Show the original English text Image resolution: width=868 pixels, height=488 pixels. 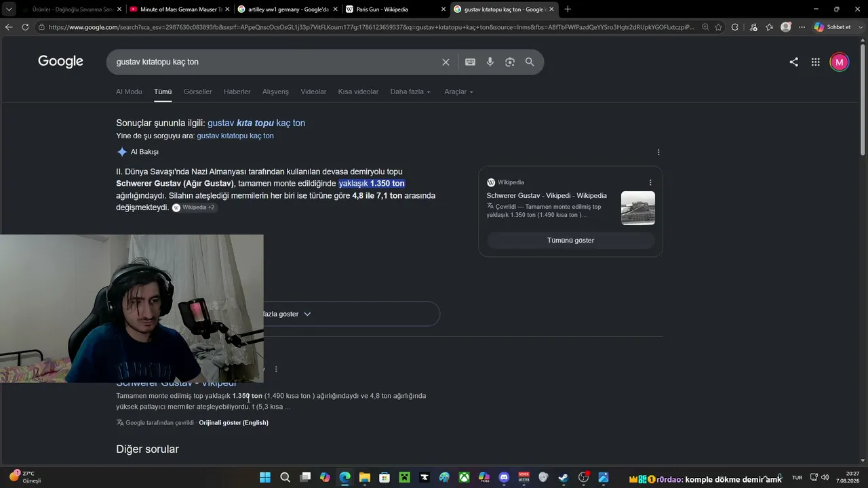(233, 422)
